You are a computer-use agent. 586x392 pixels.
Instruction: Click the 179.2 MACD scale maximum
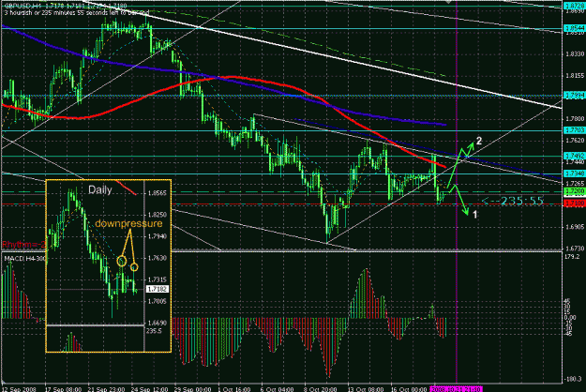573,257
